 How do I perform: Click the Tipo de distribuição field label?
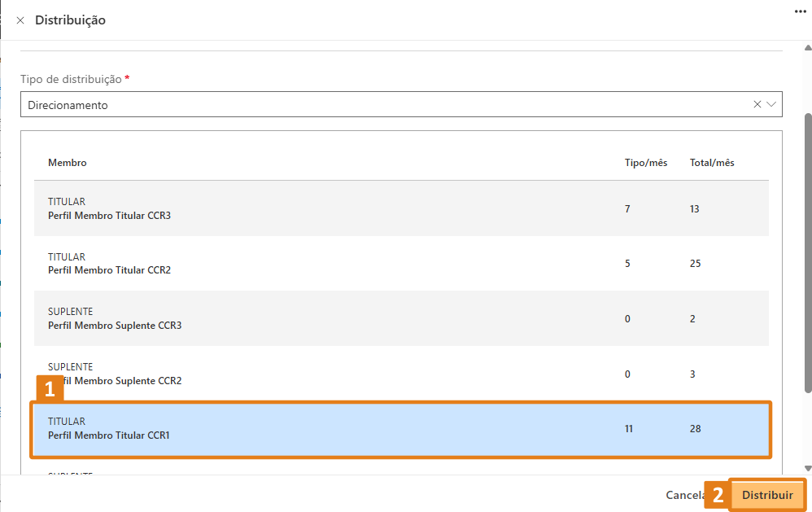tap(71, 79)
